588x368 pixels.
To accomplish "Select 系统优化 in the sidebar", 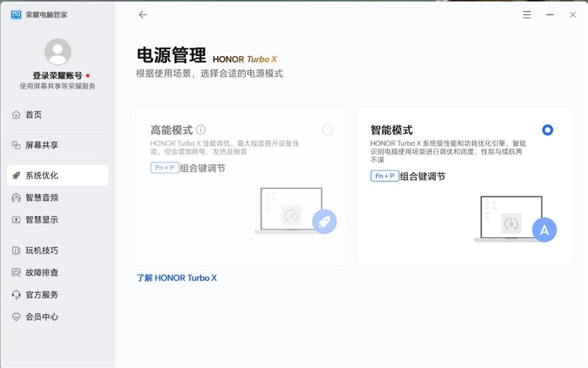I will point(58,175).
